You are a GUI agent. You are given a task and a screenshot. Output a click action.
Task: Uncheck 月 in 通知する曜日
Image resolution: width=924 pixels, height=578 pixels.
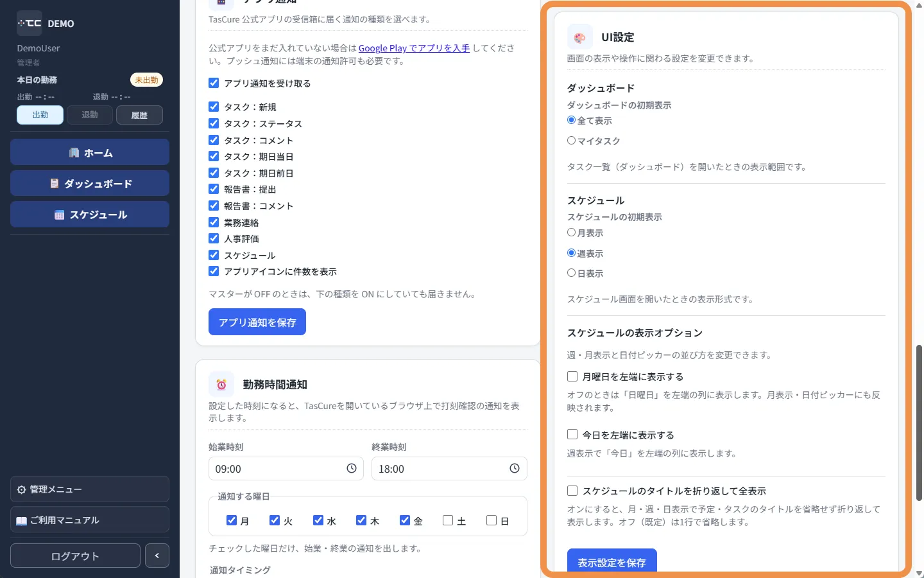pyautogui.click(x=232, y=520)
